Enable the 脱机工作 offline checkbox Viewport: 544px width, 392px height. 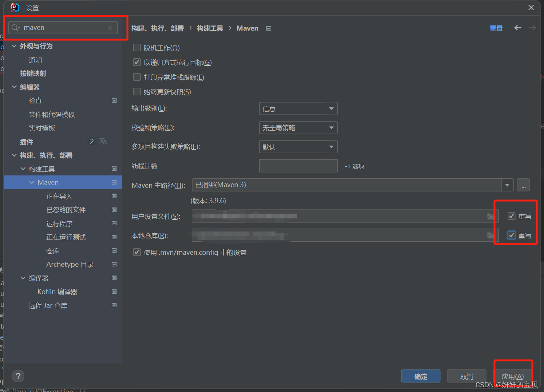(x=137, y=48)
